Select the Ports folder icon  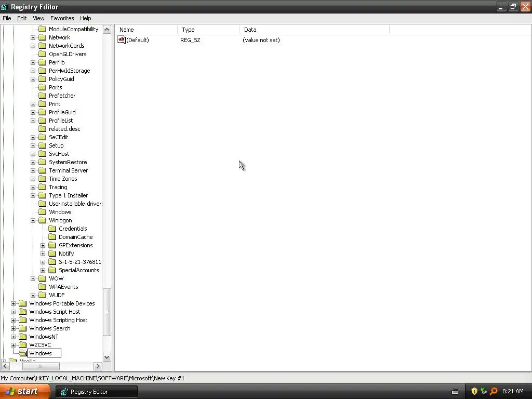pos(43,87)
